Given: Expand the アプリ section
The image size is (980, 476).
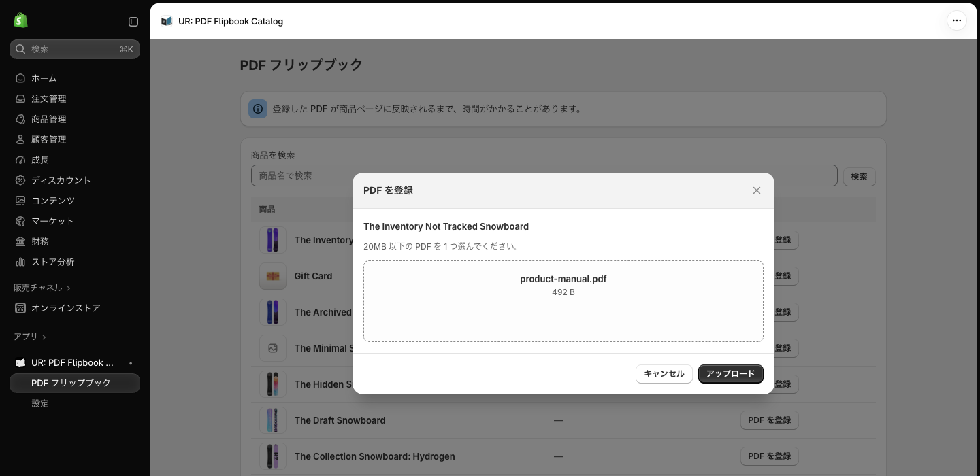Looking at the screenshot, I should (30, 337).
